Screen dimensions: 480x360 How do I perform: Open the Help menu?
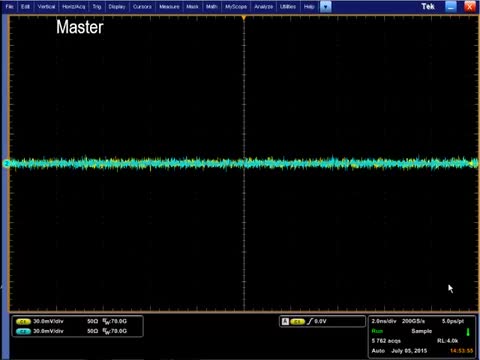pyautogui.click(x=309, y=7)
